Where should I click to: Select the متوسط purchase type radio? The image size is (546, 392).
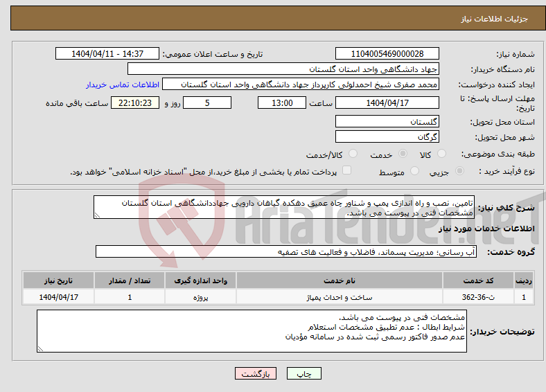pyautogui.click(x=415, y=170)
